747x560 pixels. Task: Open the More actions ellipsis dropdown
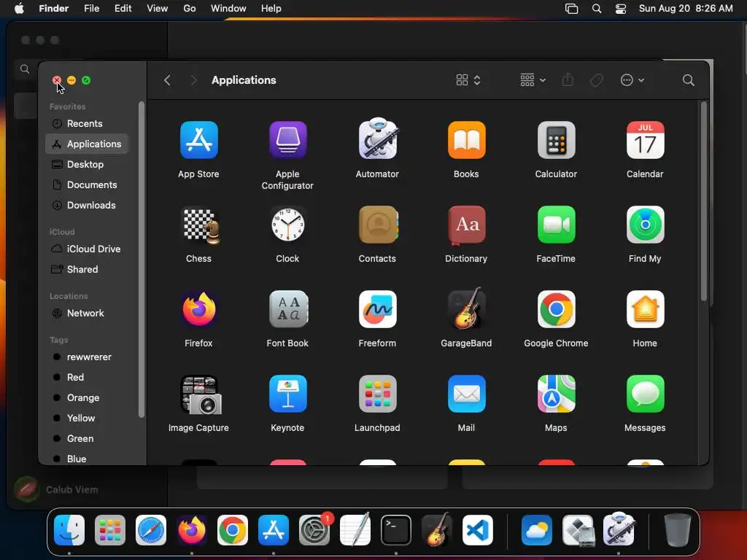[x=632, y=80]
